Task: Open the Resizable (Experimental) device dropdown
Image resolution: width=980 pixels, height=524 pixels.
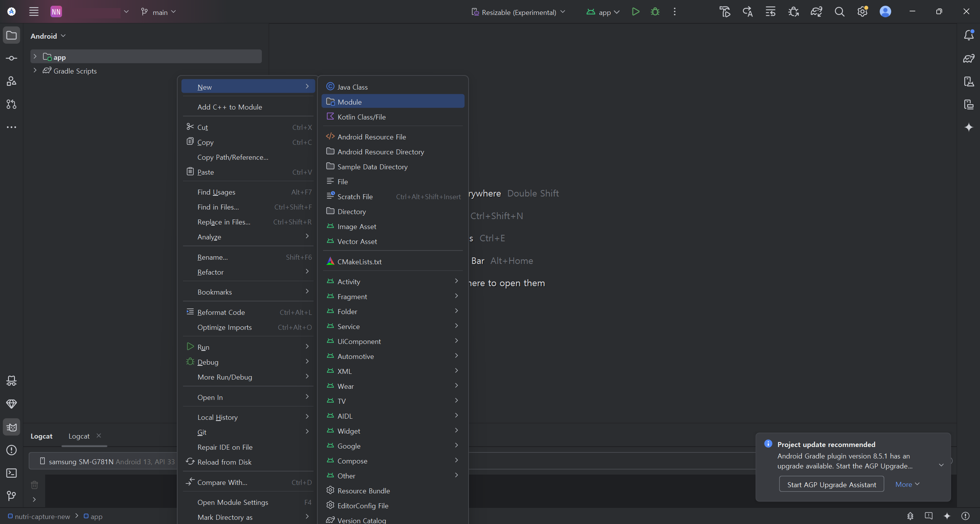Action: coord(518,12)
